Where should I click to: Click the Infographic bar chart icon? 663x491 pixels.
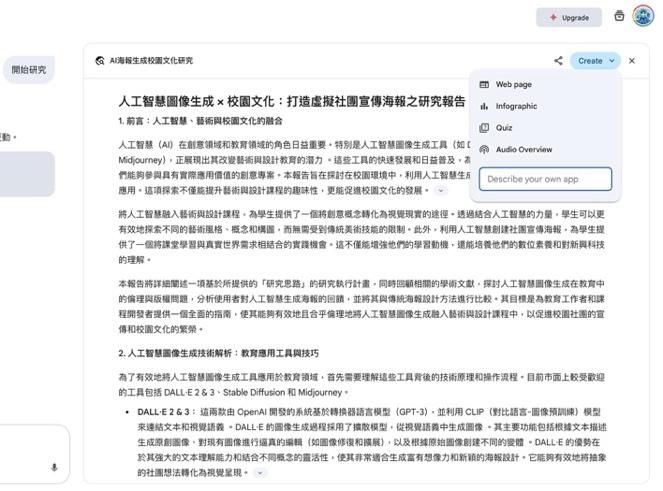tap(484, 106)
